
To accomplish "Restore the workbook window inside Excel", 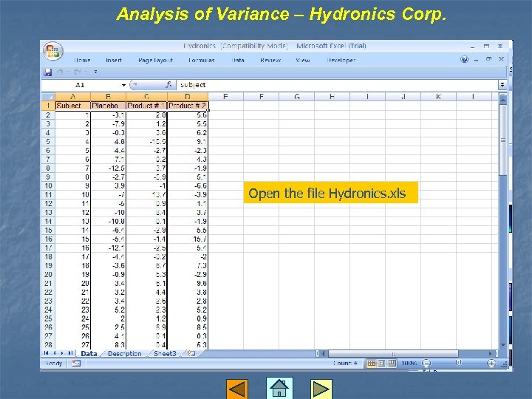I will 488,59.
